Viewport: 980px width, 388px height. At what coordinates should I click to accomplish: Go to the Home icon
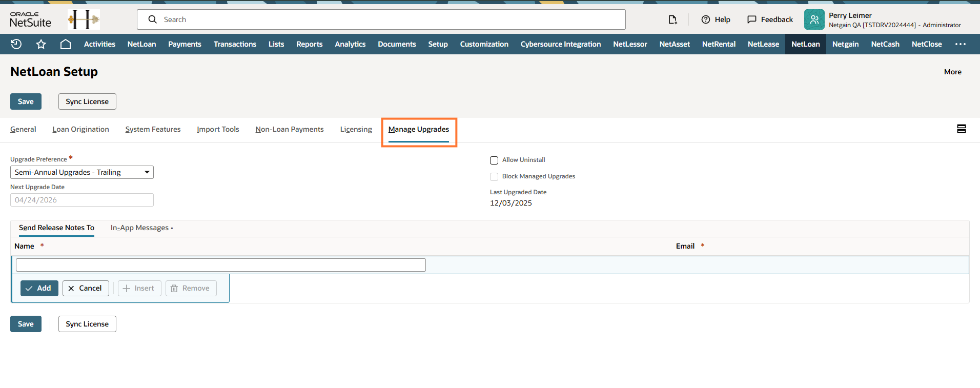66,44
